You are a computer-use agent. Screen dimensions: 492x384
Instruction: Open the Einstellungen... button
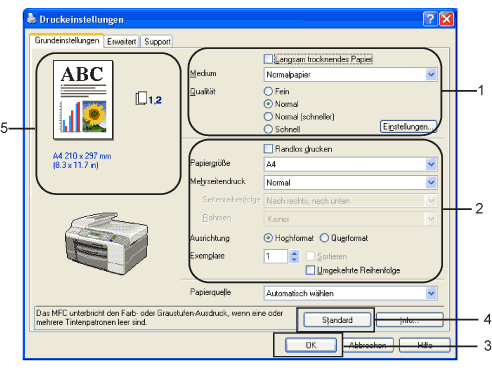(x=408, y=127)
